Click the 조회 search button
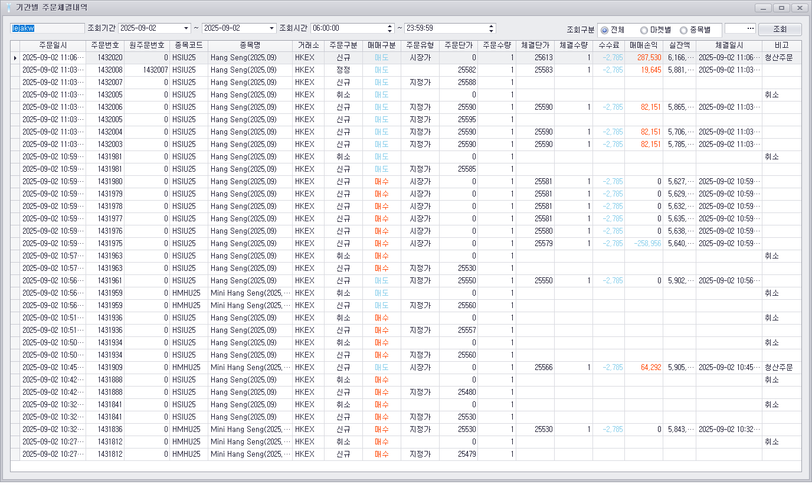This screenshot has width=812, height=504. [x=780, y=30]
